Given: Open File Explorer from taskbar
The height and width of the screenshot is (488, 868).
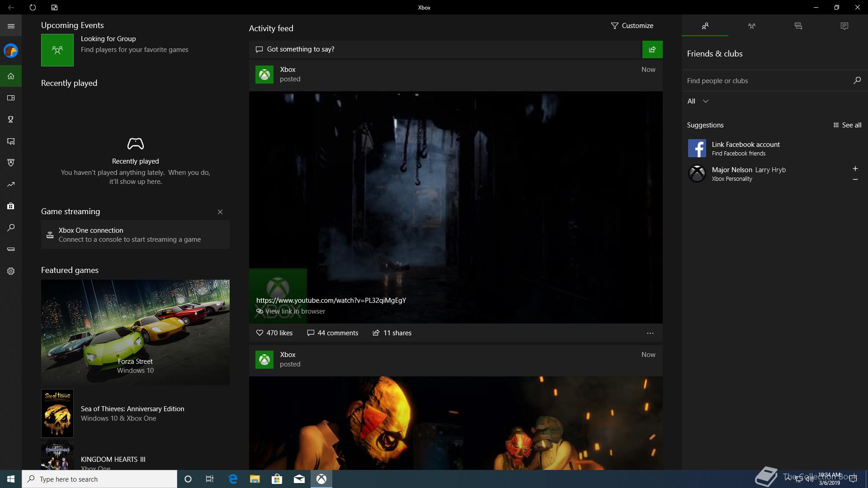Looking at the screenshot, I should [255, 479].
